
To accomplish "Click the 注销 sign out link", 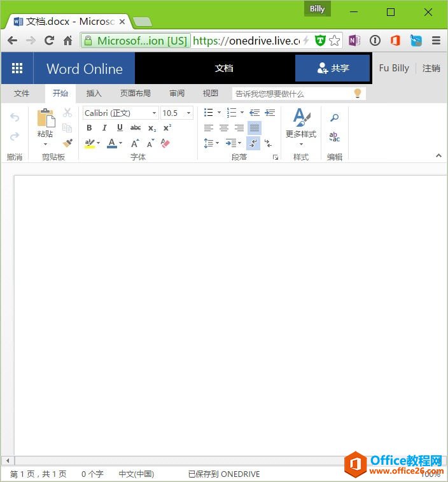I will (431, 68).
